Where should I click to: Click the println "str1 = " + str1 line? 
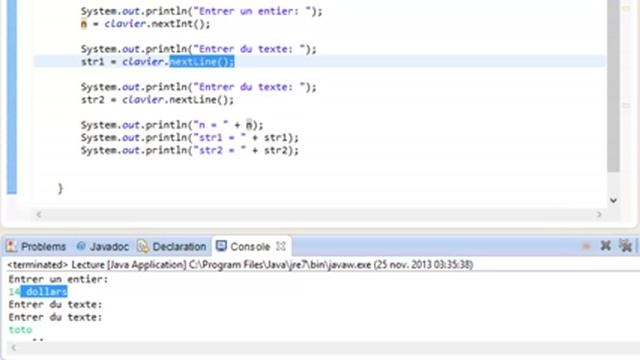coord(189,138)
